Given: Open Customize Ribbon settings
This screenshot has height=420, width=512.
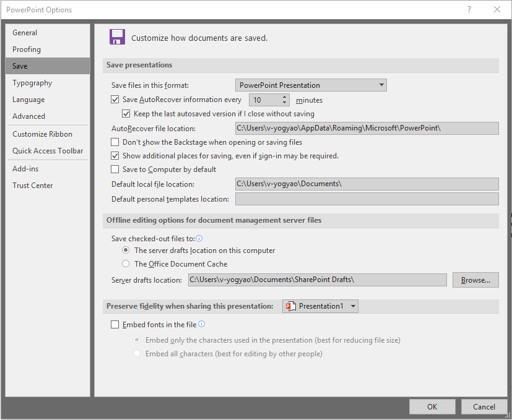Looking at the screenshot, I should click(48, 134).
